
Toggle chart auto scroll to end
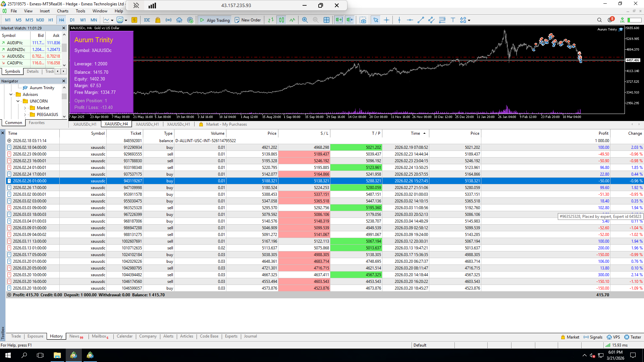point(339,20)
